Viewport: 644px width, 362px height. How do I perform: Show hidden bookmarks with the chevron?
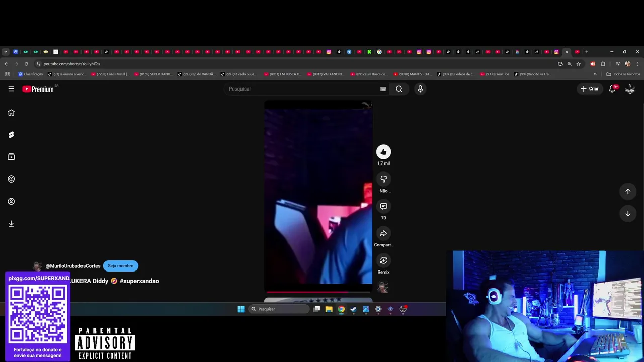595,74
